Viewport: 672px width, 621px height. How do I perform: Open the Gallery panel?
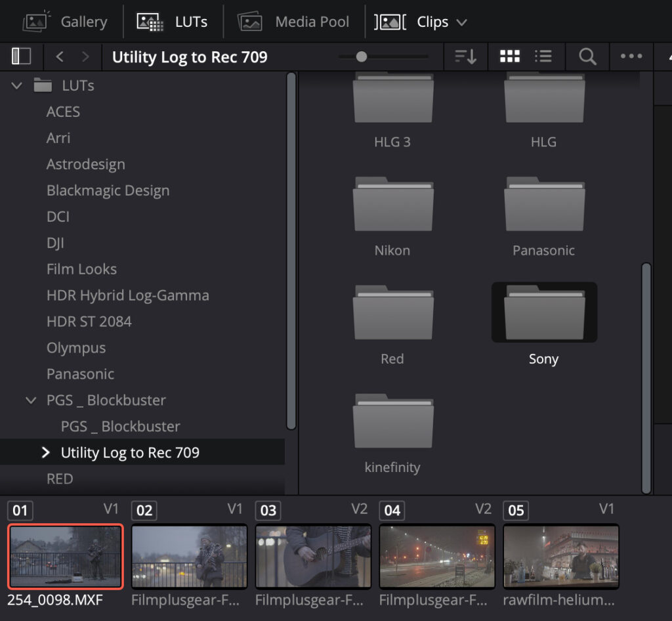65,22
